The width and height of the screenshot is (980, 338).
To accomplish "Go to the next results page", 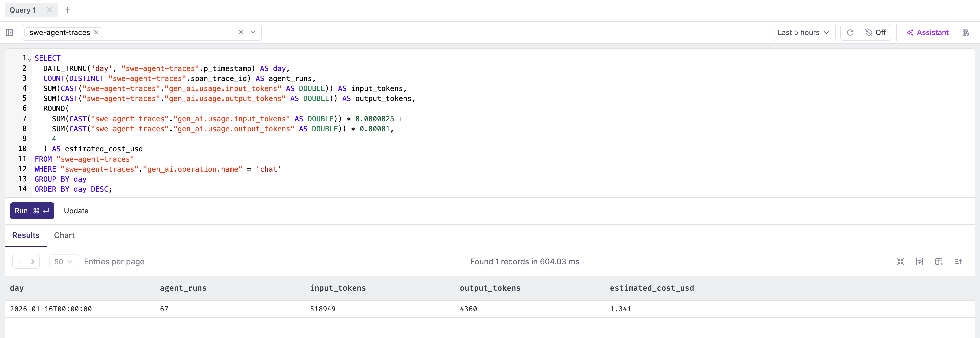I will (x=33, y=261).
